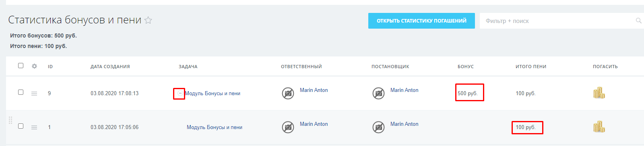644x146 pixels.
Task: Sort by the Бонус column header
Action: 466,67
